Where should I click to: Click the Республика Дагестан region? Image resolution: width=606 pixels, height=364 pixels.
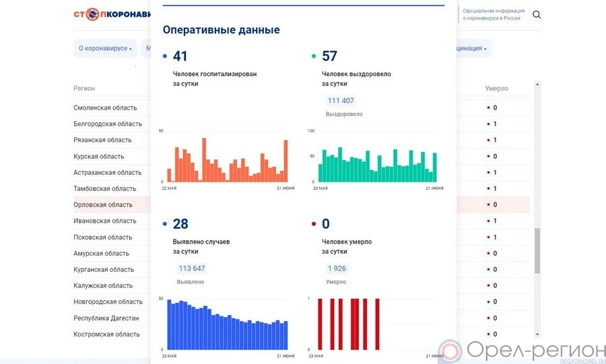(x=106, y=318)
